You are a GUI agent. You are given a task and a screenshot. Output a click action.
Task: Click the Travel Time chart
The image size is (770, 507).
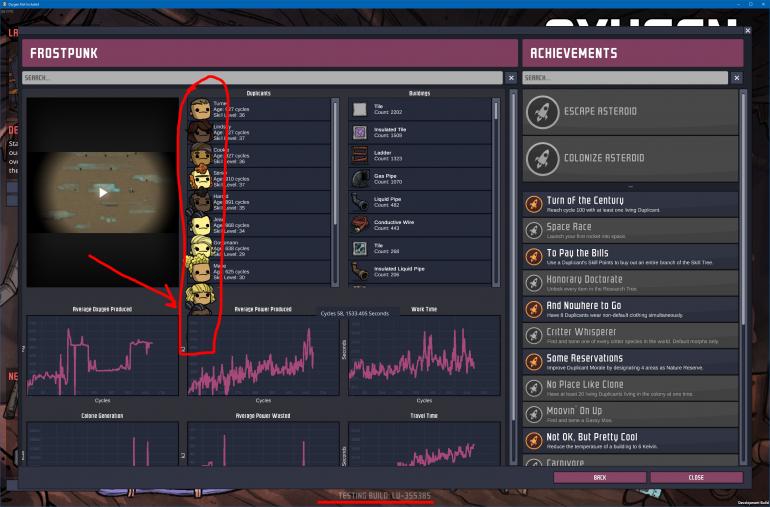coord(424,444)
